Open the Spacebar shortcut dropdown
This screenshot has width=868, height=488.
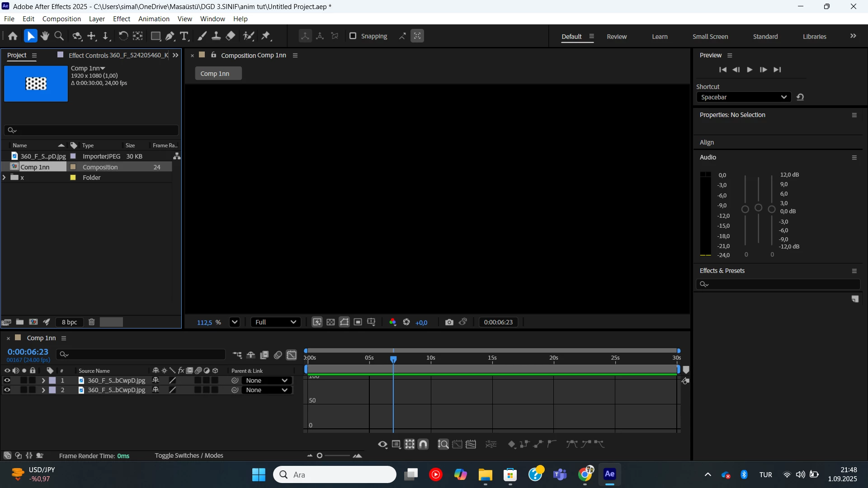click(743, 97)
